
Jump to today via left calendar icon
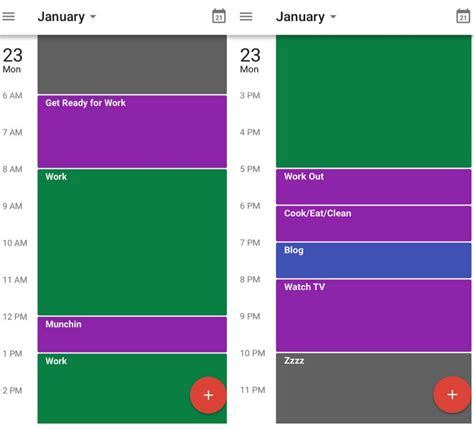click(x=219, y=16)
